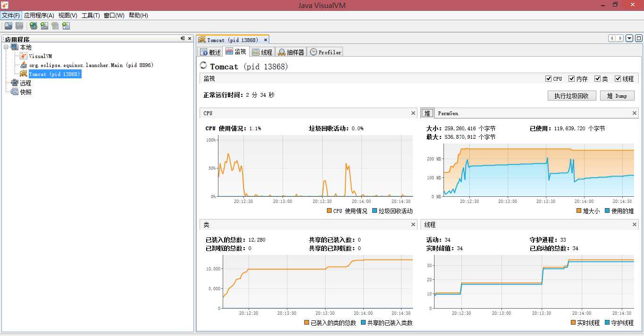This screenshot has width=644, height=336.
Task: Click the 快照 snapshots icon
Action: pyautogui.click(x=15, y=92)
